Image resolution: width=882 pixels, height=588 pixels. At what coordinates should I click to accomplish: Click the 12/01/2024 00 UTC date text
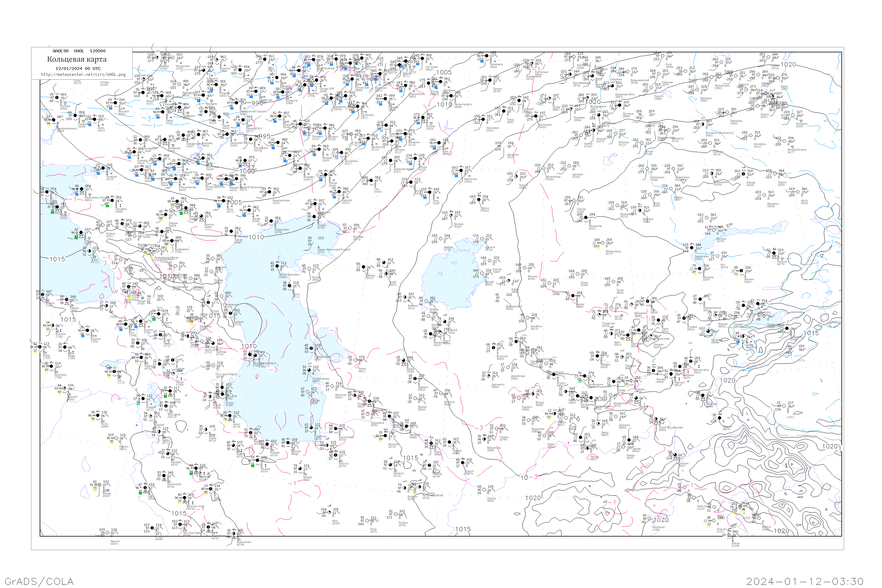click(78, 68)
